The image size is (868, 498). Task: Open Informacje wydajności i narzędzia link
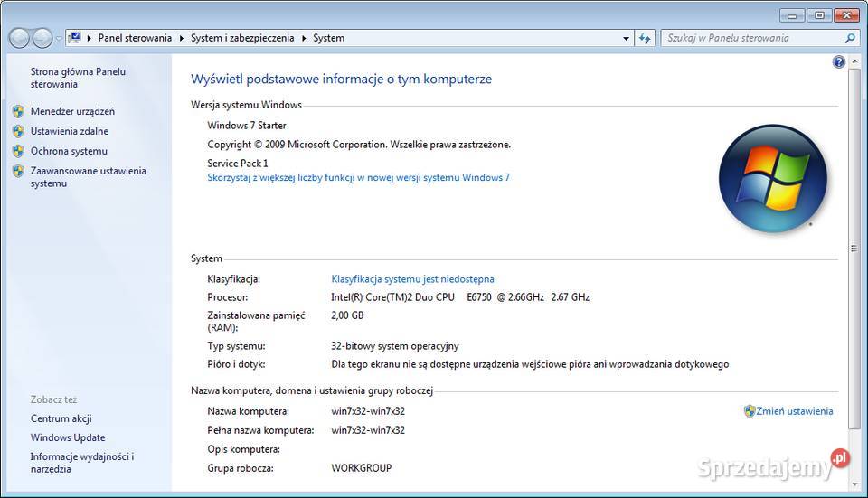(x=82, y=463)
